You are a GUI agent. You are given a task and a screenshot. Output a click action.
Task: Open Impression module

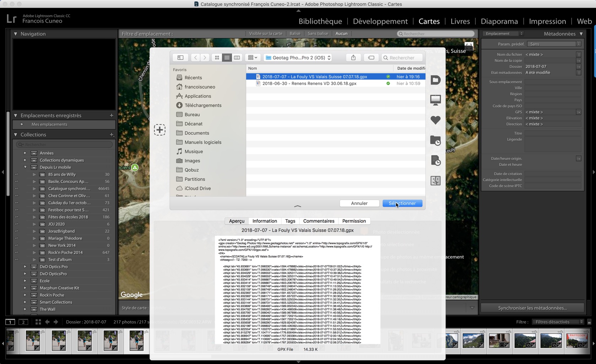coord(547,21)
